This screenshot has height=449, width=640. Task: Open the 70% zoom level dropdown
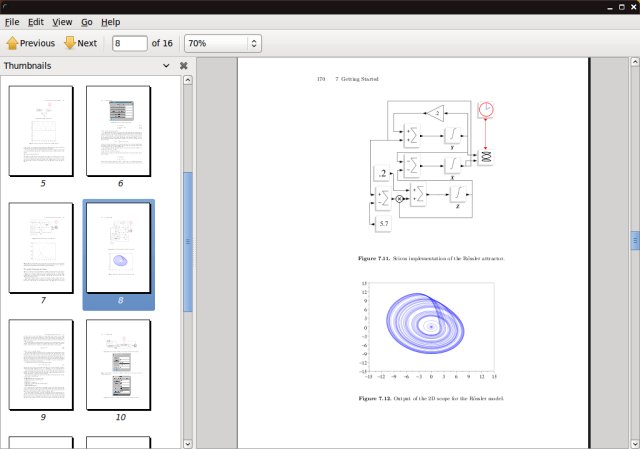(254, 43)
